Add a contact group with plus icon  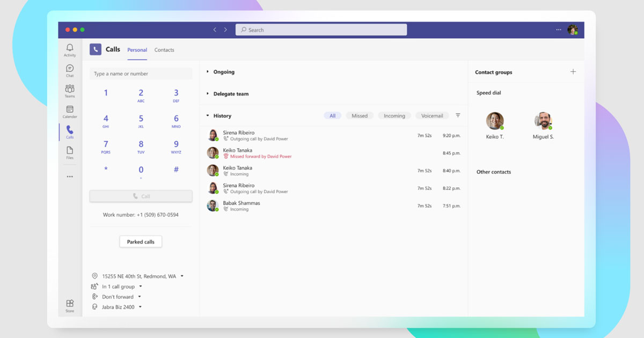pos(573,72)
